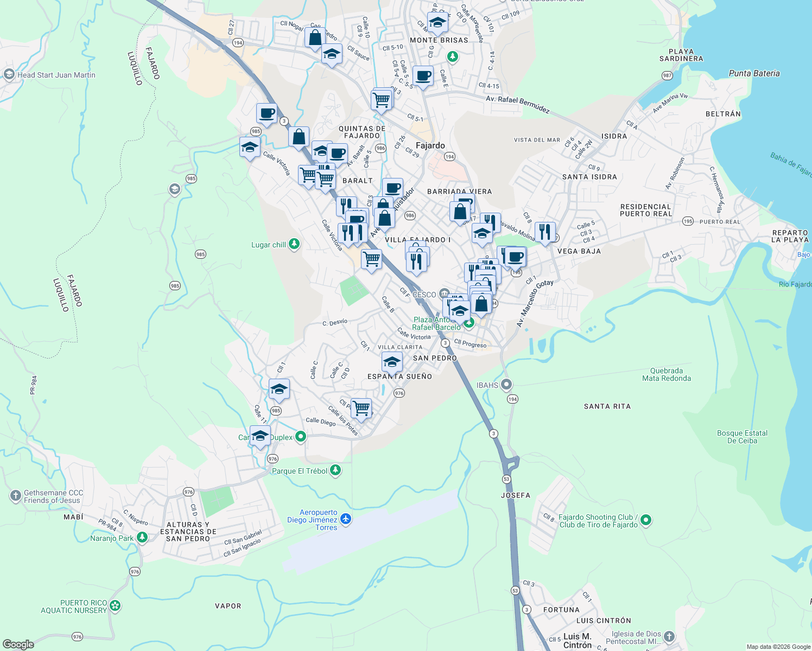812x651 pixels.
Task: Click the VAPOR label
Action: pos(228,606)
